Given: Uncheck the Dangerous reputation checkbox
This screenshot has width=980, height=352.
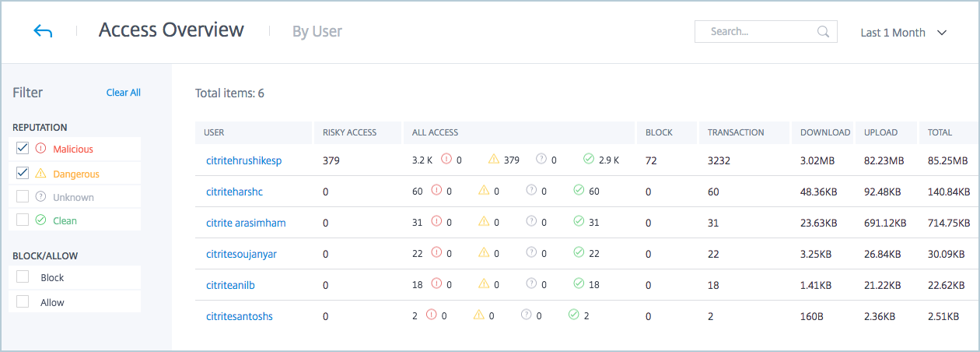Looking at the screenshot, I should click(x=23, y=173).
